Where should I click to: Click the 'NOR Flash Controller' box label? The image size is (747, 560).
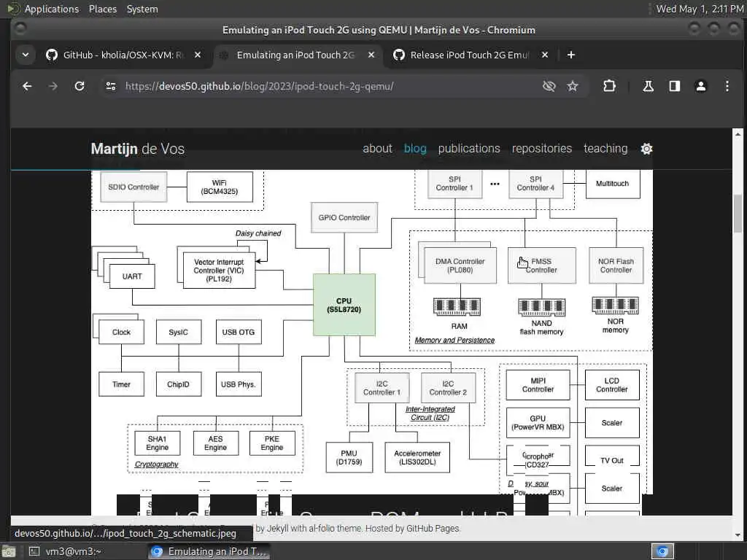[616, 265]
